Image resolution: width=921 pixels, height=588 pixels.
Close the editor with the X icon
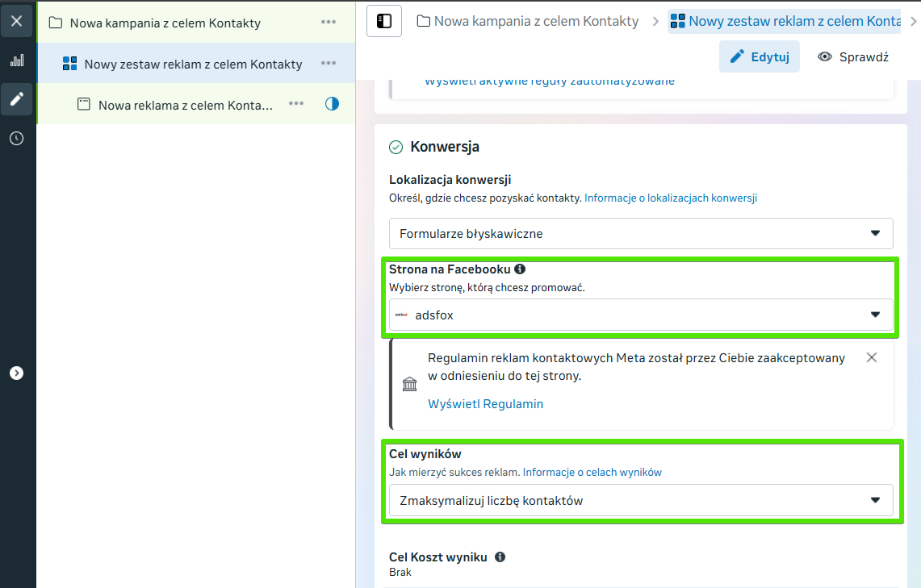[17, 21]
